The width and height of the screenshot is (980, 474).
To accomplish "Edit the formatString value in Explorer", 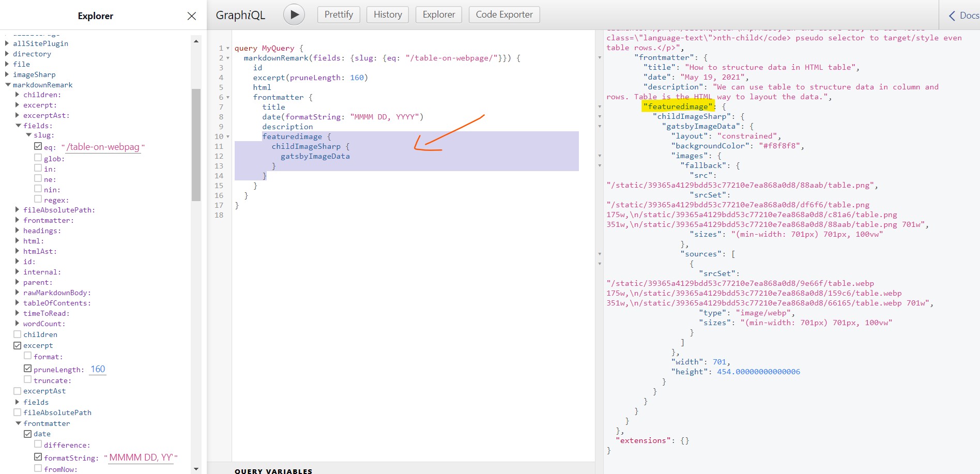I will point(141,457).
